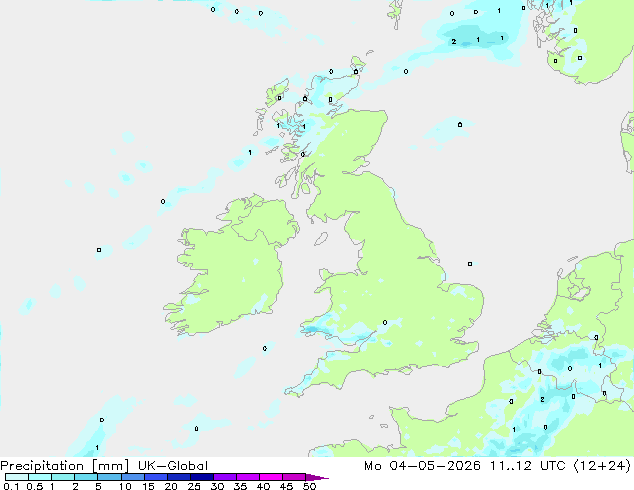
Task: Pick the 1–2 mm legend color box
Action: [x=63, y=477]
